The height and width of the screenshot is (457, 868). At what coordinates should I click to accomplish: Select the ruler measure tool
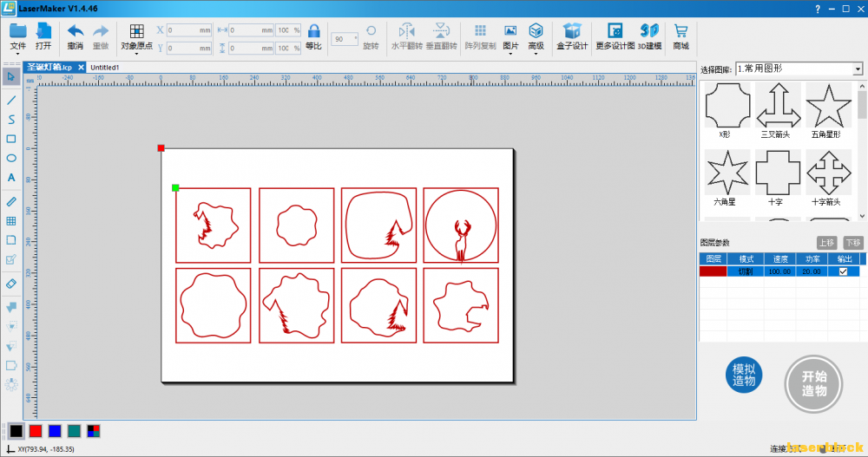pos(11,202)
